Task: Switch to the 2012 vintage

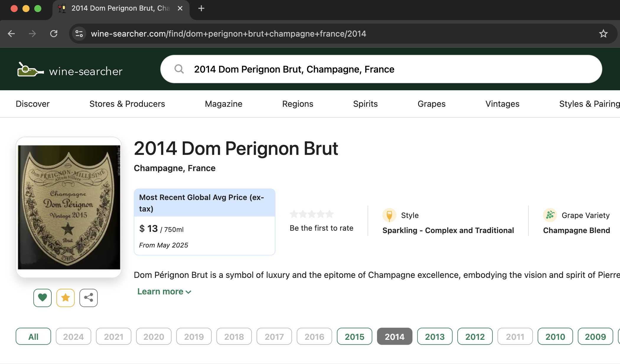Action: tap(475, 336)
